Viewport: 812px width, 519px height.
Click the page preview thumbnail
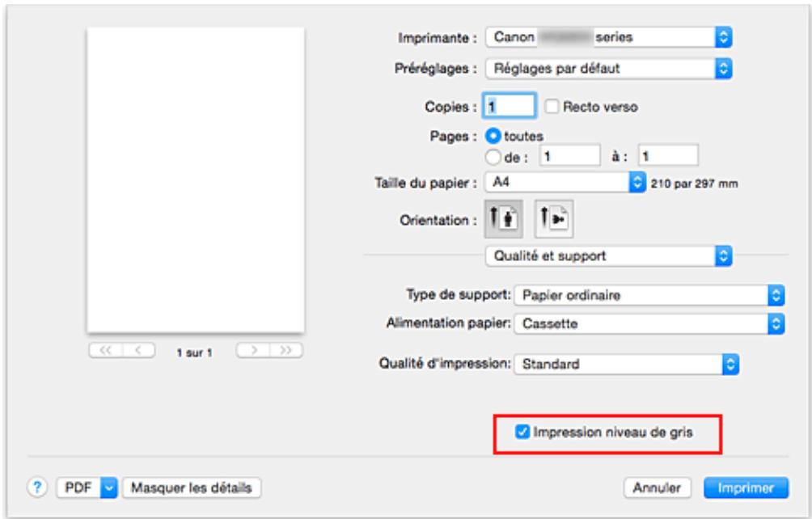click(x=196, y=180)
